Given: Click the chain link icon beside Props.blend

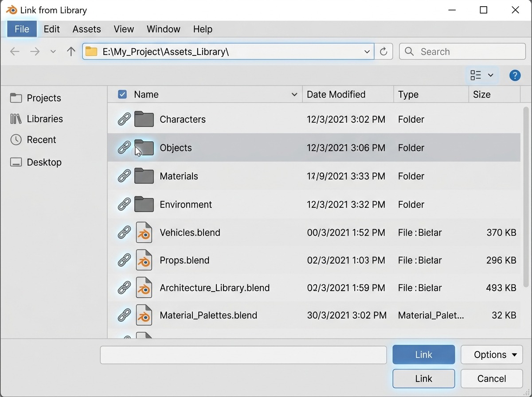Looking at the screenshot, I should point(124,260).
